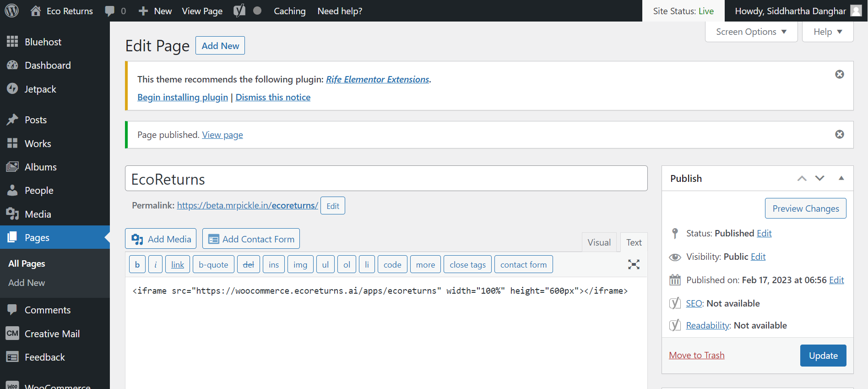This screenshot has height=389, width=868.
Task: Edit the page Status
Action: tap(764, 233)
